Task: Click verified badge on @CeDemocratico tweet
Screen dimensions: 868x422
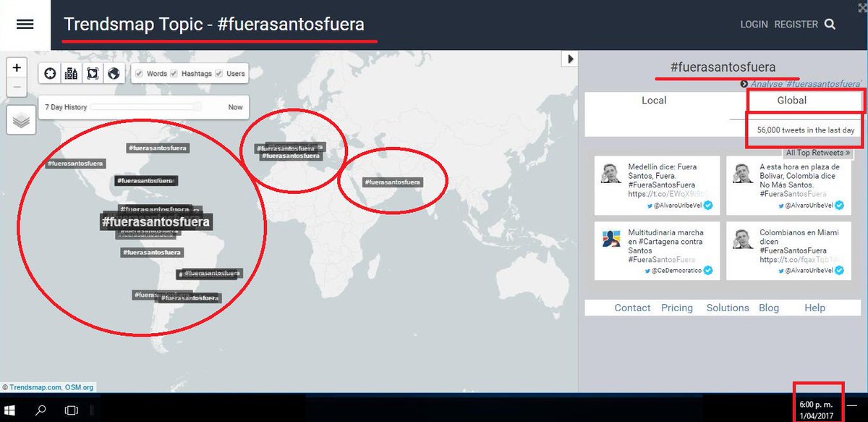Action: pos(709,271)
